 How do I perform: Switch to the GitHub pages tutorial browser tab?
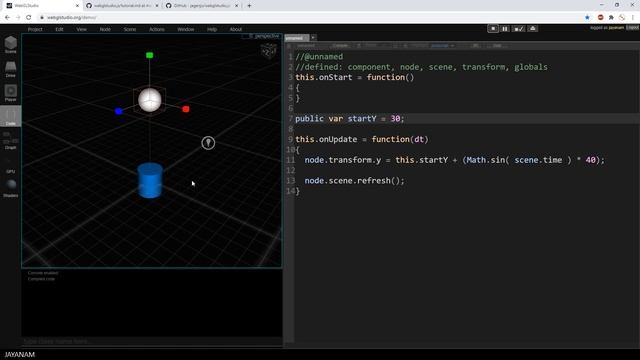(x=122, y=6)
